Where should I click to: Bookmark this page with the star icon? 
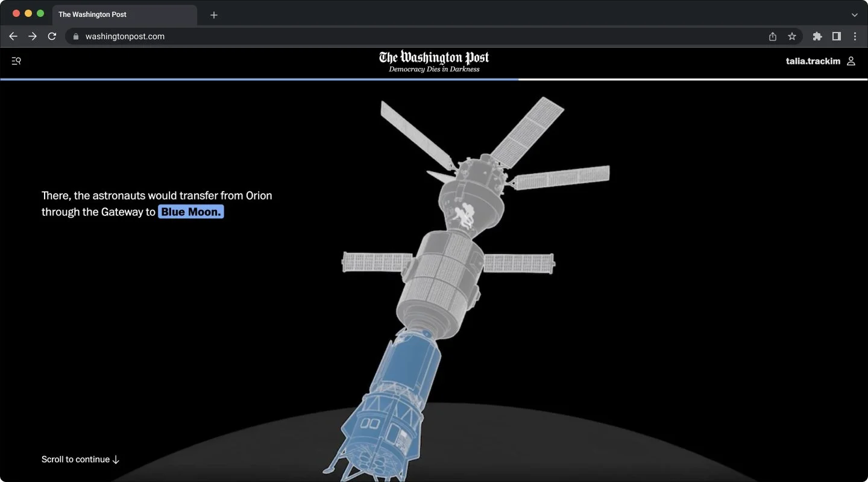pos(792,36)
